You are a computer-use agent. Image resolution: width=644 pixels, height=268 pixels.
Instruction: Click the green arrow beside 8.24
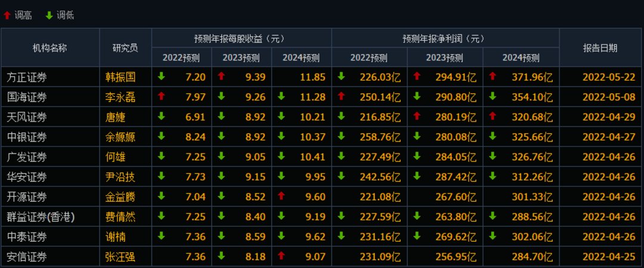[162, 136]
